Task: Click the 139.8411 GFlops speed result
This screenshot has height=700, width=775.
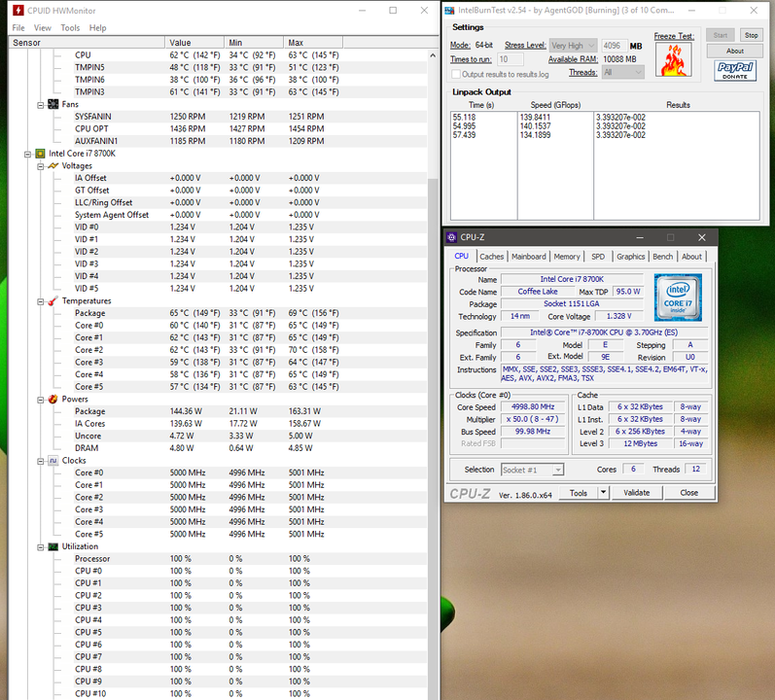Action: [x=535, y=118]
